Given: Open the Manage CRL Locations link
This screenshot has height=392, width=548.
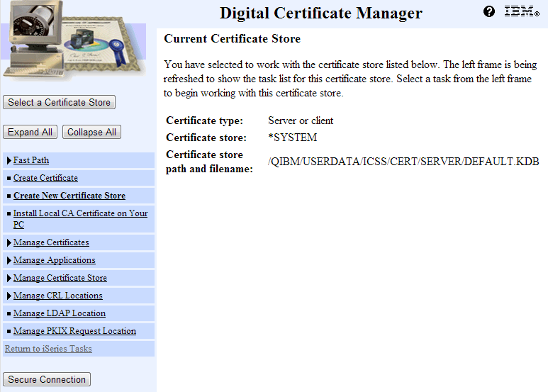Looking at the screenshot, I should pyautogui.click(x=57, y=296).
